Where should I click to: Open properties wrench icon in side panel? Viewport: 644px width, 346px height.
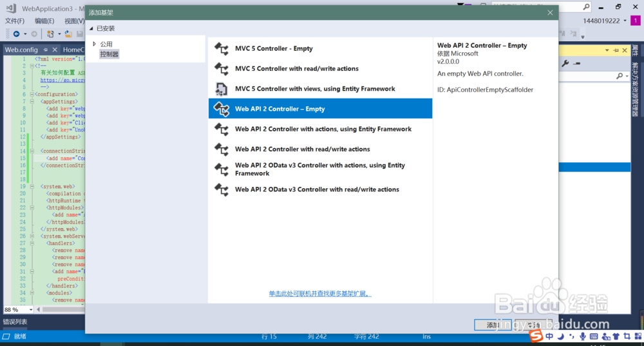pyautogui.click(x=565, y=63)
